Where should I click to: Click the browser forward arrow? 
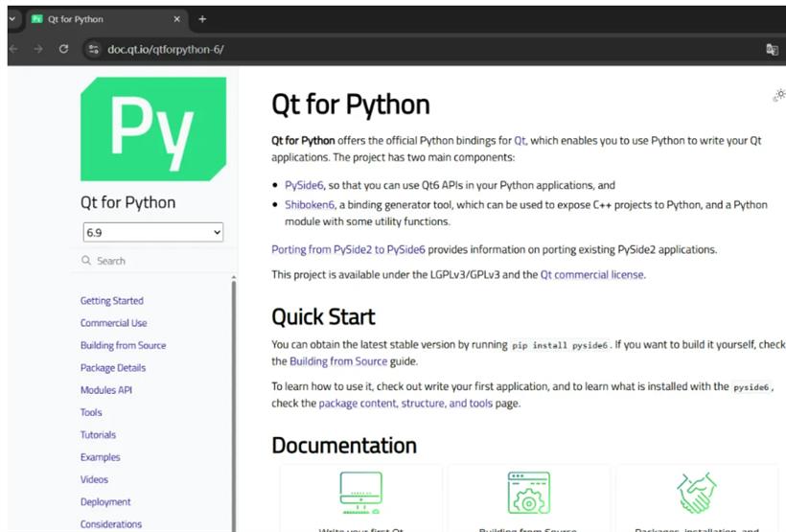pos(38,49)
